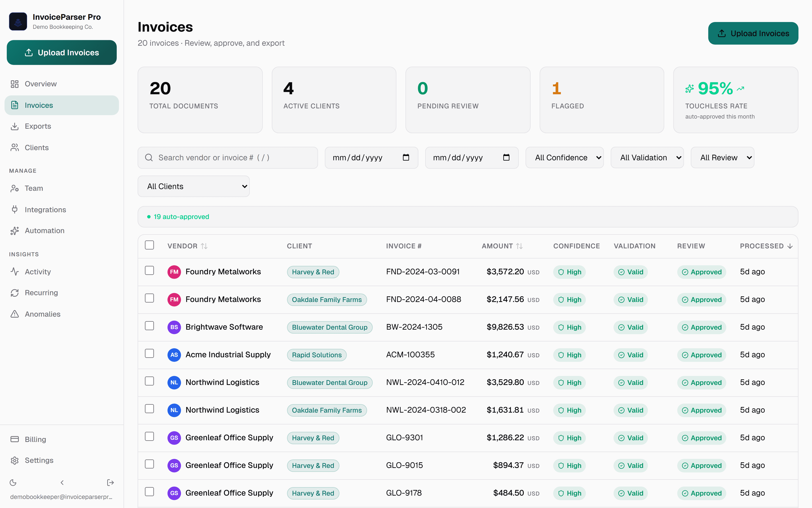
Task: Click sidebar Upload Invoices button
Action: point(62,52)
